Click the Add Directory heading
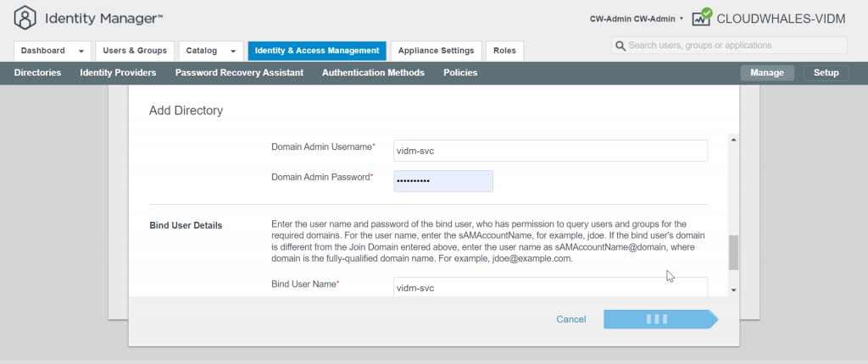 186,111
